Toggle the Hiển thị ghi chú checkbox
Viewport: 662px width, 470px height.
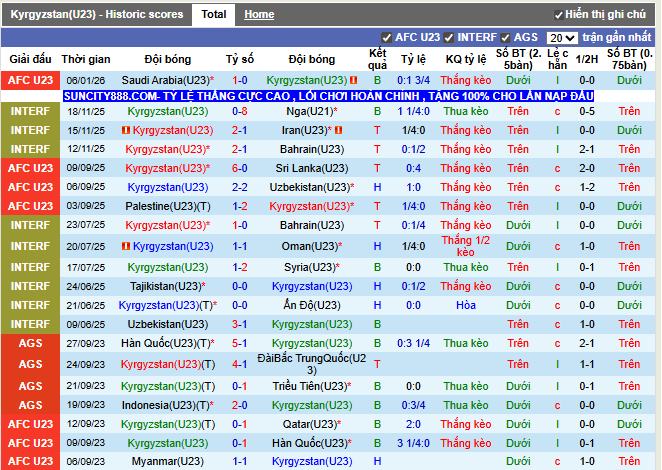click(559, 15)
